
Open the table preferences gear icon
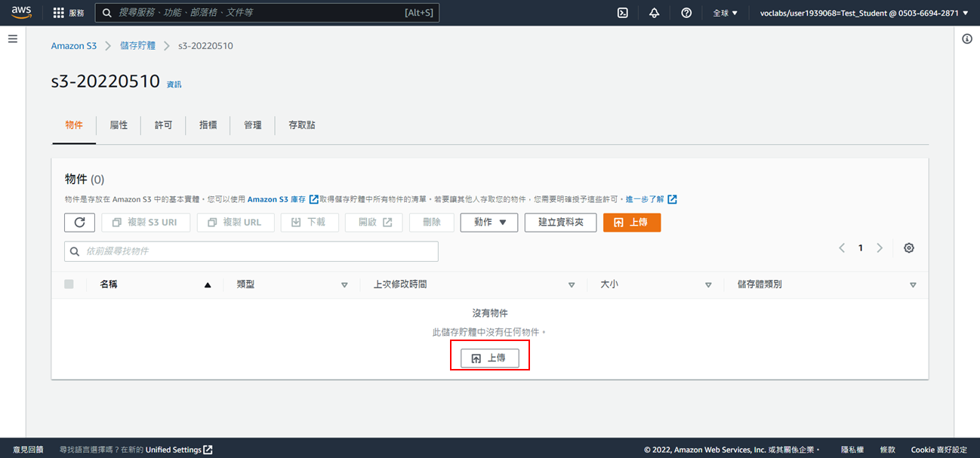909,247
